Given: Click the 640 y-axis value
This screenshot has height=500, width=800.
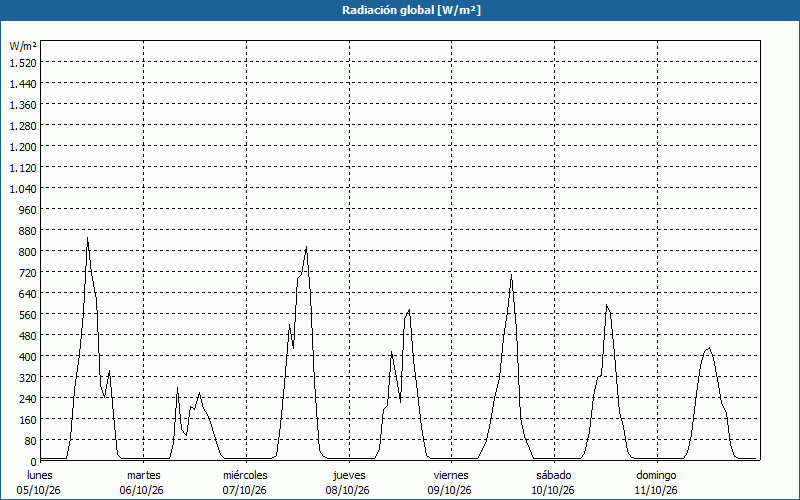Looking at the screenshot, I should point(28,294).
